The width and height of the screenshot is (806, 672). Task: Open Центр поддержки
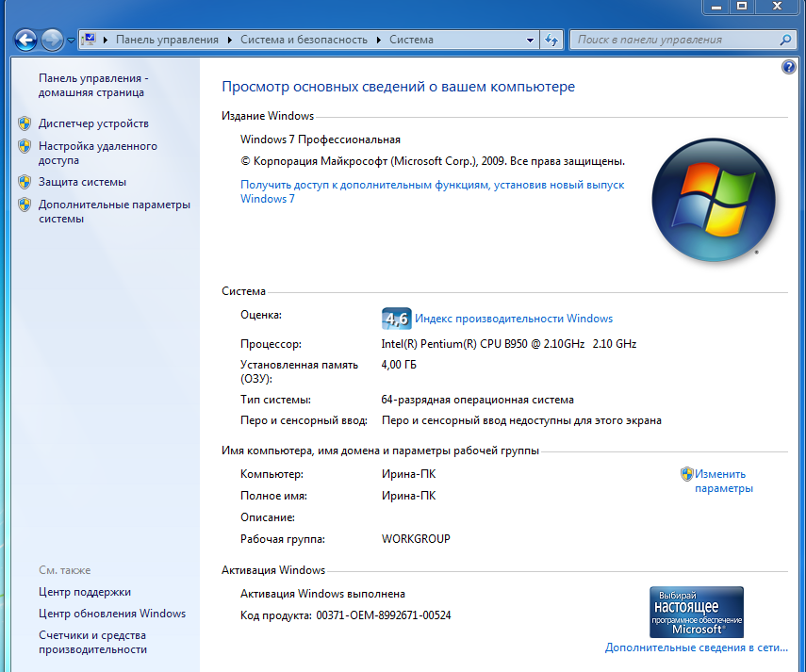pyautogui.click(x=85, y=592)
